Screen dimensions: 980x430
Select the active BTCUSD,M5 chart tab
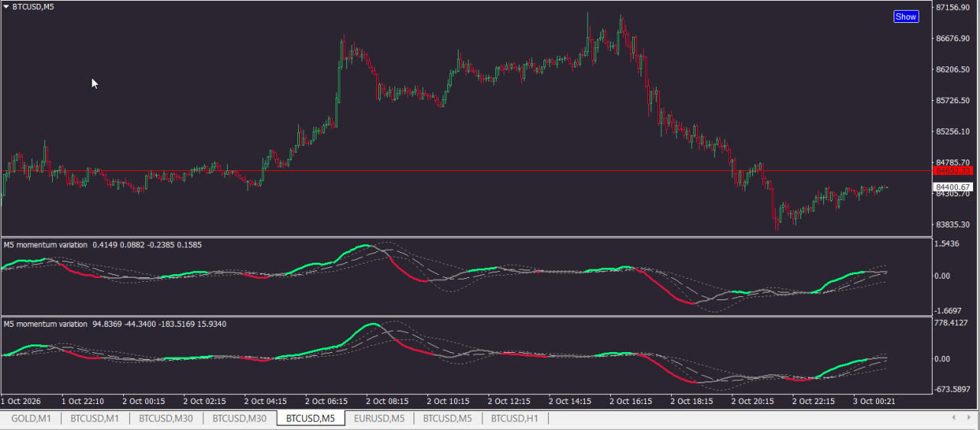point(310,419)
